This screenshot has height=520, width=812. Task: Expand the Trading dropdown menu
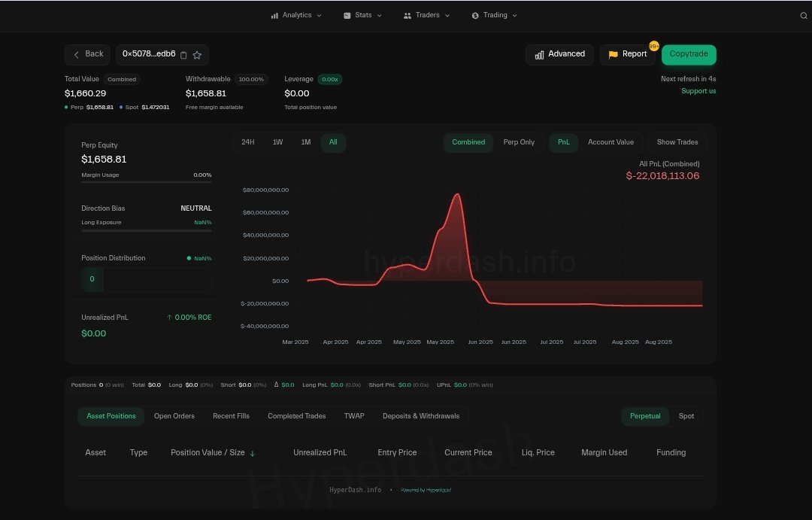tap(494, 15)
